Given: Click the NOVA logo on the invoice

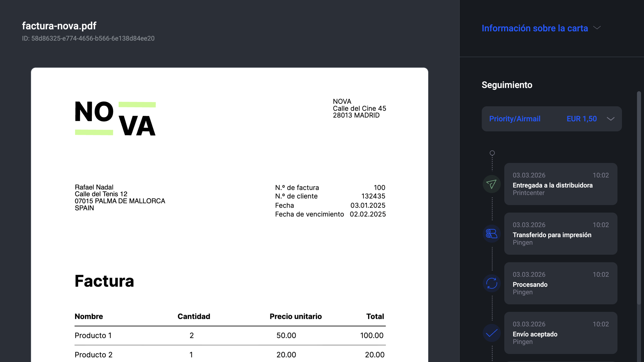Looking at the screenshot, I should coord(115,118).
